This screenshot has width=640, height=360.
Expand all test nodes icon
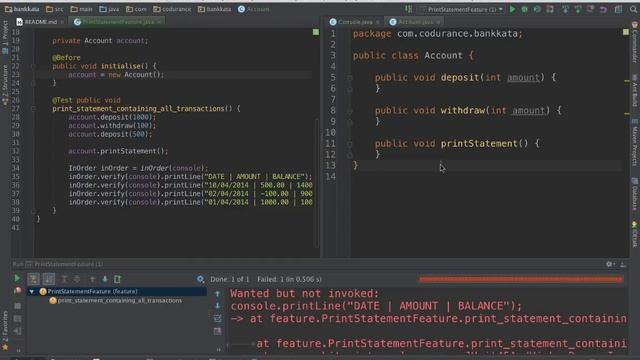click(64, 279)
